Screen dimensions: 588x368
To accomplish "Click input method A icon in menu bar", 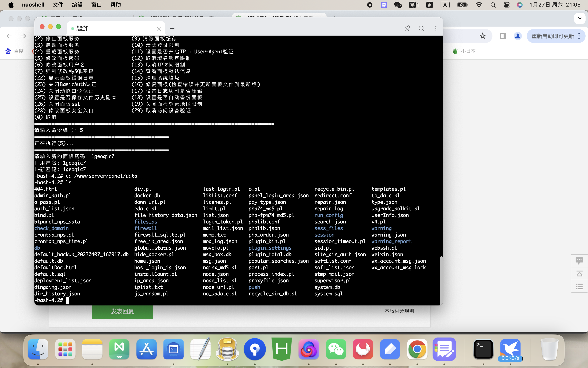I will coord(445,5).
